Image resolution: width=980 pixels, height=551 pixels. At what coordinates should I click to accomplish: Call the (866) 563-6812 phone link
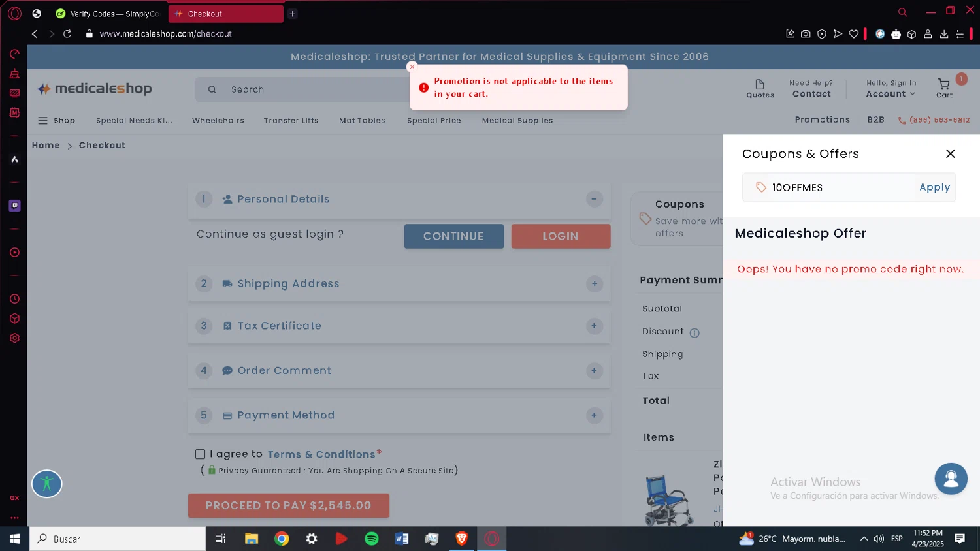tap(934, 120)
